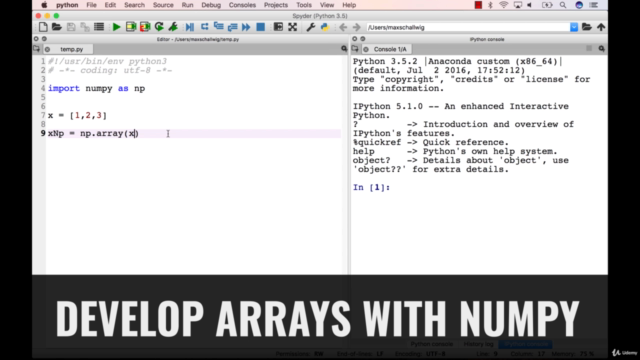Go back with the left arrow icon
The width and height of the screenshot is (640, 360).
click(x=343, y=27)
